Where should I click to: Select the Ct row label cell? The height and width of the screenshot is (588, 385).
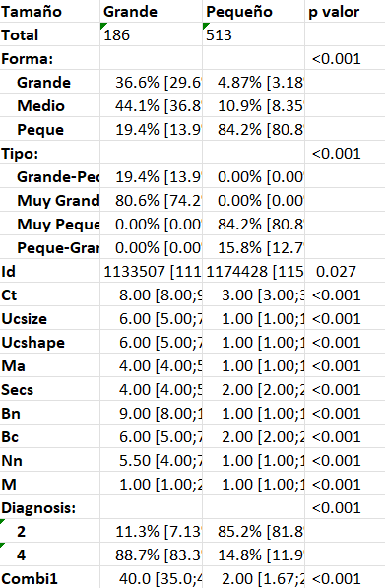[50, 294]
